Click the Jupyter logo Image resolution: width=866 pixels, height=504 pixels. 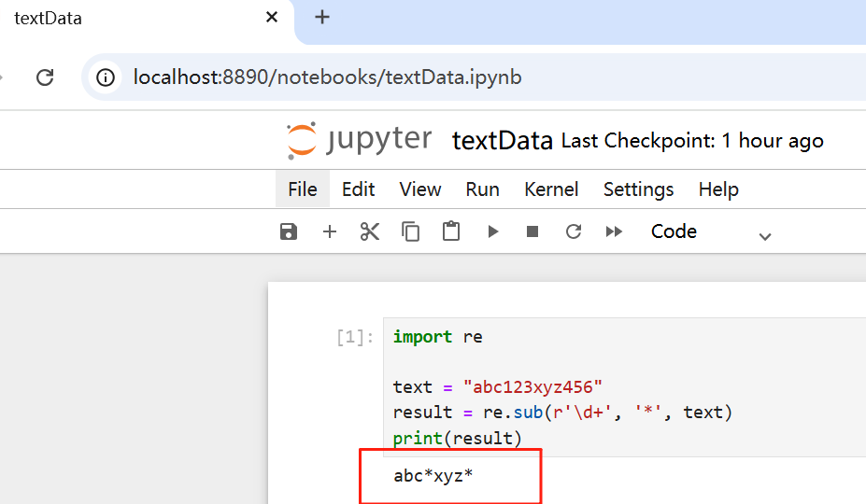click(x=359, y=140)
